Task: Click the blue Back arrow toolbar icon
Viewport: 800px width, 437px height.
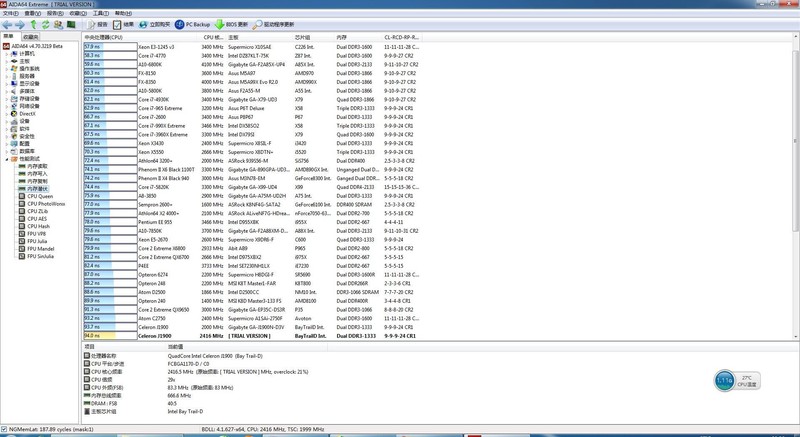Action: pyautogui.click(x=7, y=24)
